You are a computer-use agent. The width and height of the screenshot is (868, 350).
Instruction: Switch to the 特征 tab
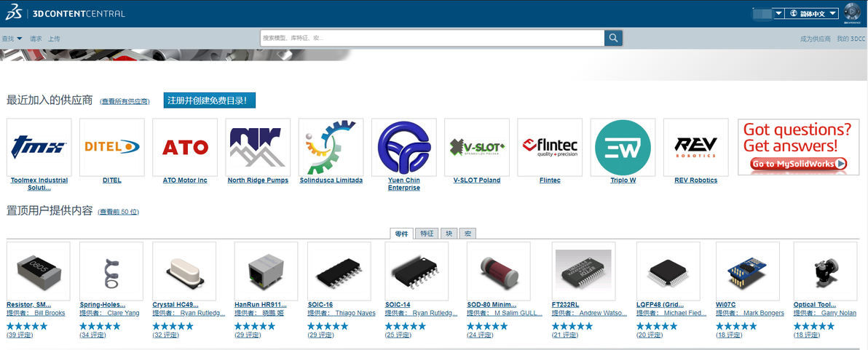[426, 234]
